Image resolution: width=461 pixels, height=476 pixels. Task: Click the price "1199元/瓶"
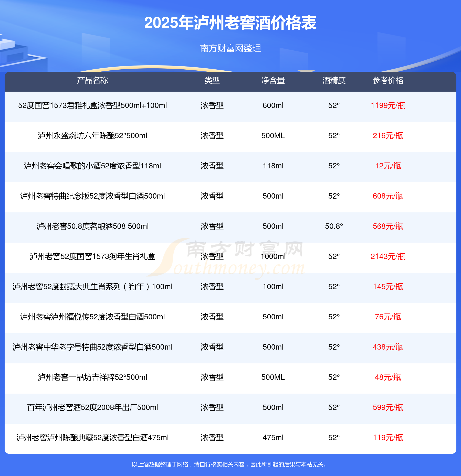pos(388,105)
